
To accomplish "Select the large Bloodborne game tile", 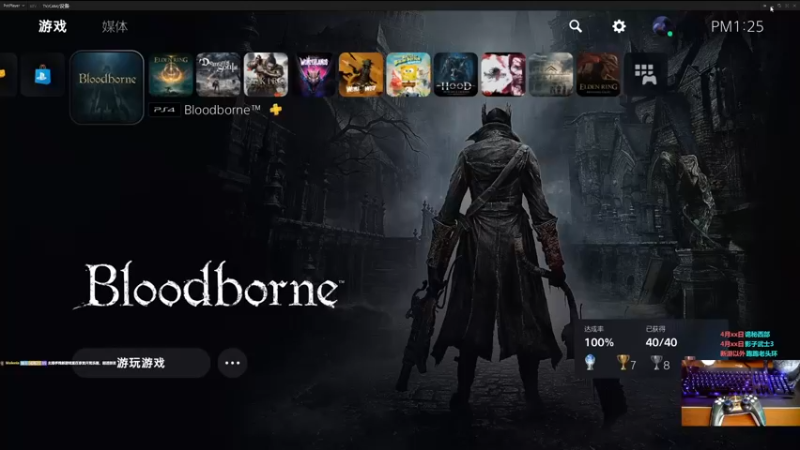I will click(107, 87).
